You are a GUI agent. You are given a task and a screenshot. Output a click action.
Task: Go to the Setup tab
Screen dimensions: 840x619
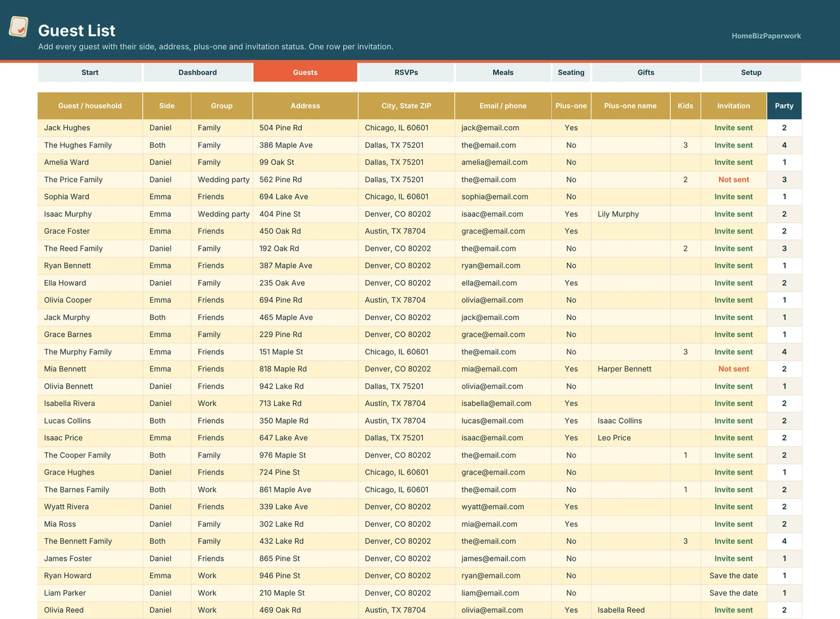point(752,72)
